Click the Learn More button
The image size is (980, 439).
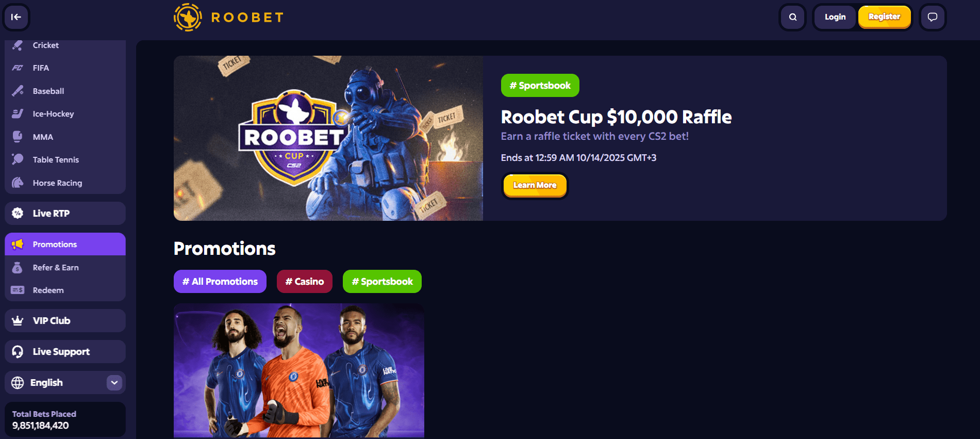(x=535, y=185)
